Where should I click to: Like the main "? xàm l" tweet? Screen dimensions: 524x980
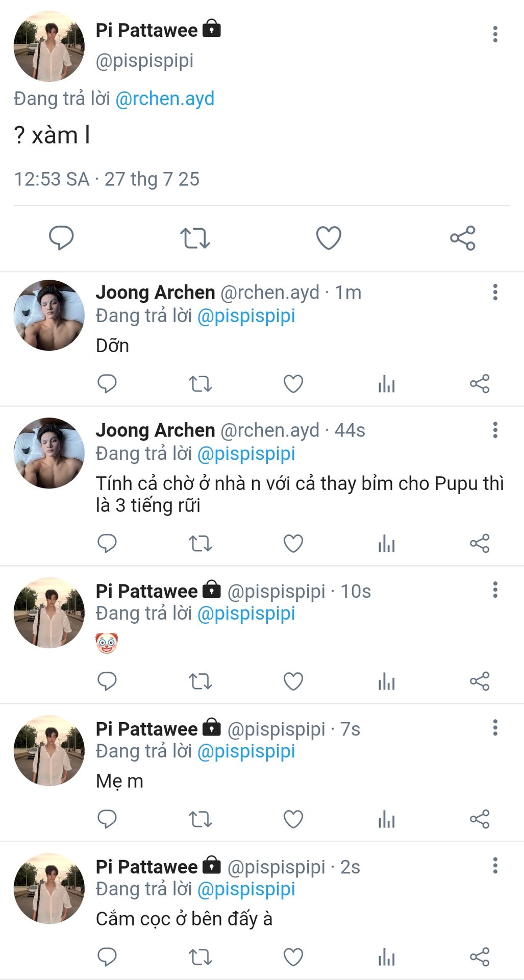click(329, 238)
